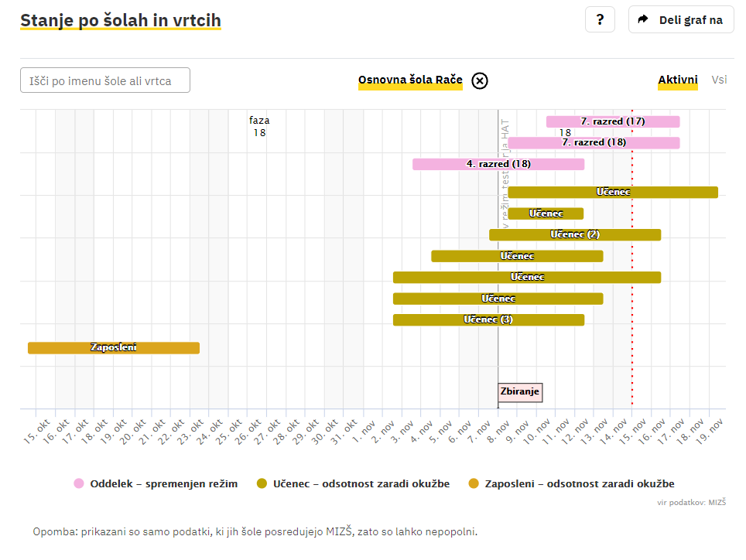Click the pink Oddelek legend dot

tap(79, 483)
